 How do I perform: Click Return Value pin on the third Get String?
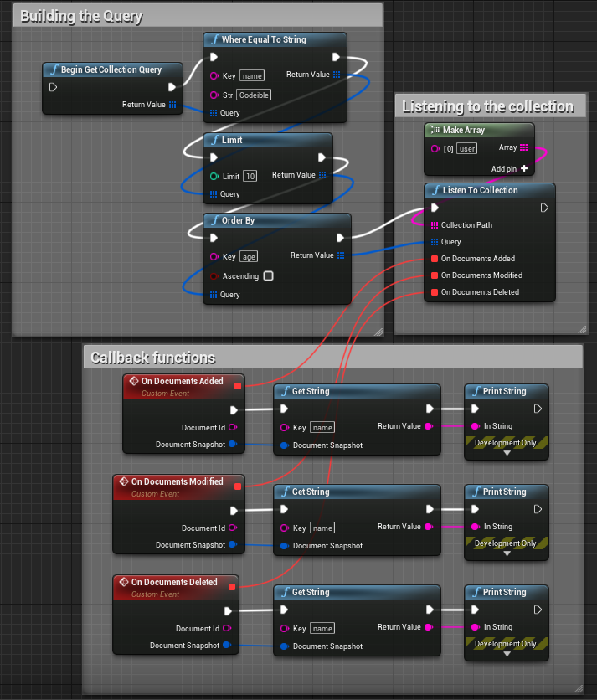[429, 627]
